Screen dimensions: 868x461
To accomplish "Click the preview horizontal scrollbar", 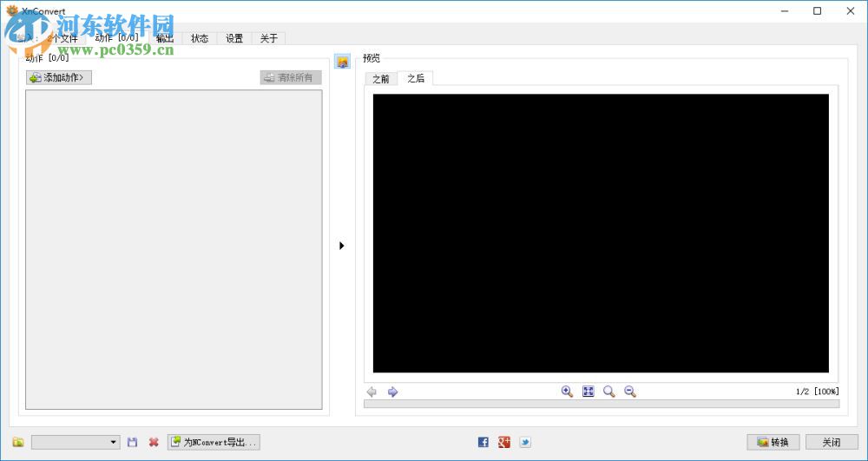I will tap(602, 404).
